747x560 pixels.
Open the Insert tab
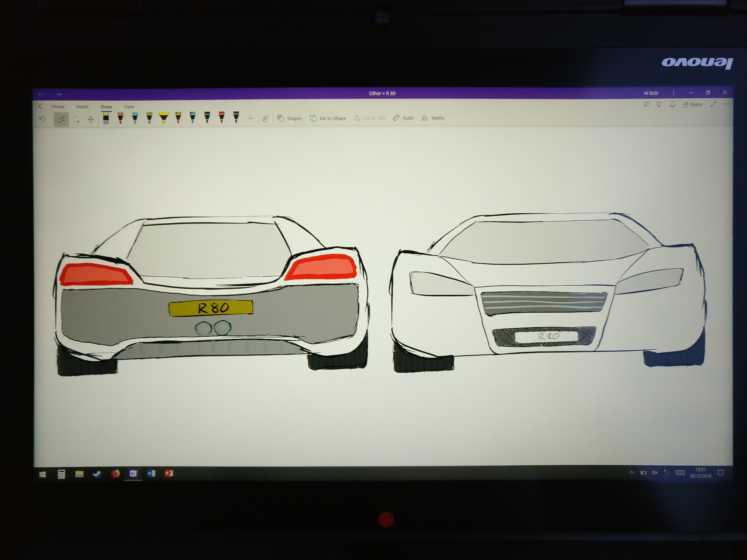pos(82,107)
